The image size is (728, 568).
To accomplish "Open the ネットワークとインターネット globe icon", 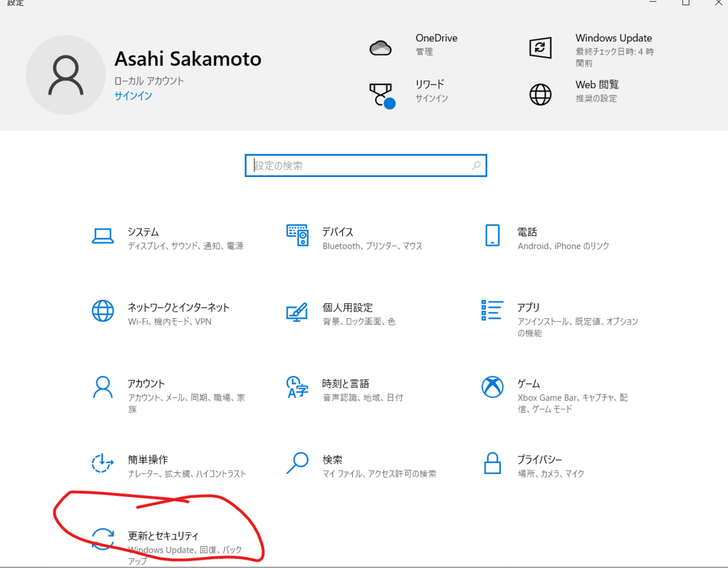I will 103,311.
